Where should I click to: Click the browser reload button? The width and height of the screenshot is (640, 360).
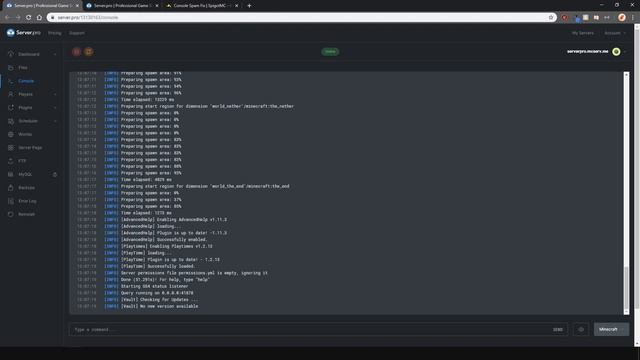(x=29, y=18)
